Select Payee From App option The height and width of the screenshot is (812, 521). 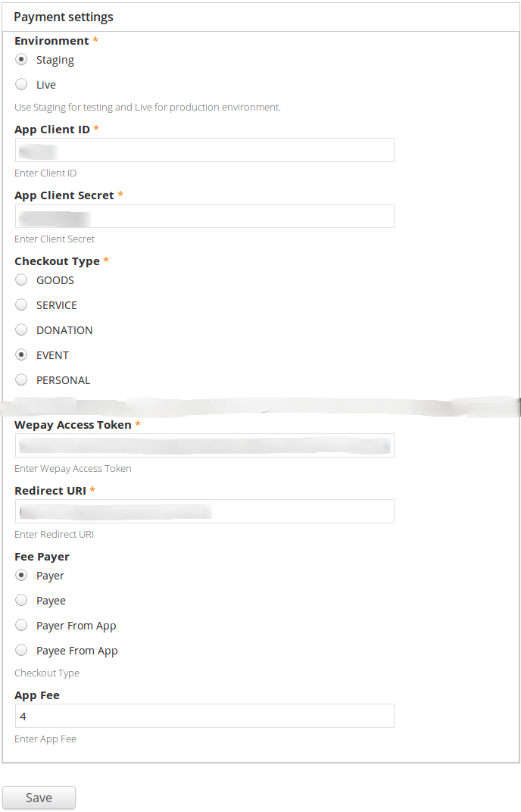point(21,651)
